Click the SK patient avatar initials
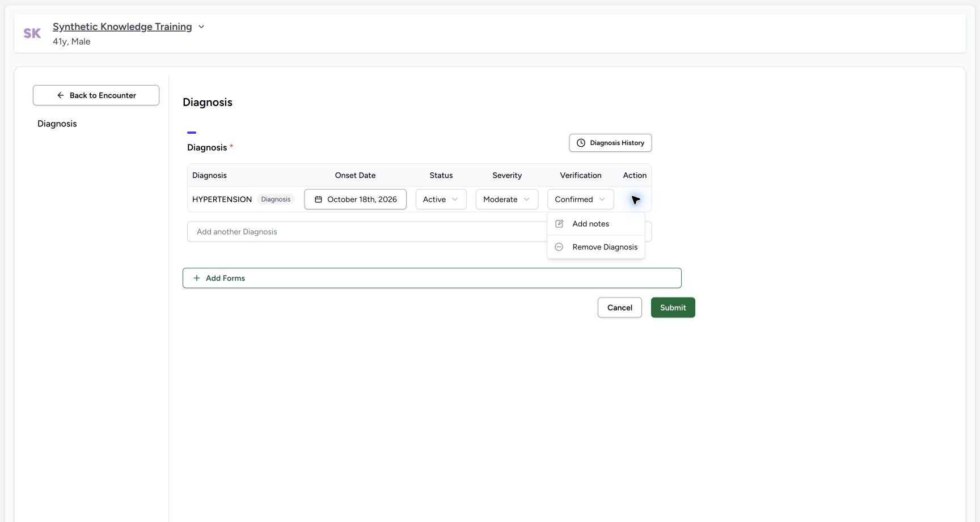This screenshot has height=522, width=980. point(32,33)
